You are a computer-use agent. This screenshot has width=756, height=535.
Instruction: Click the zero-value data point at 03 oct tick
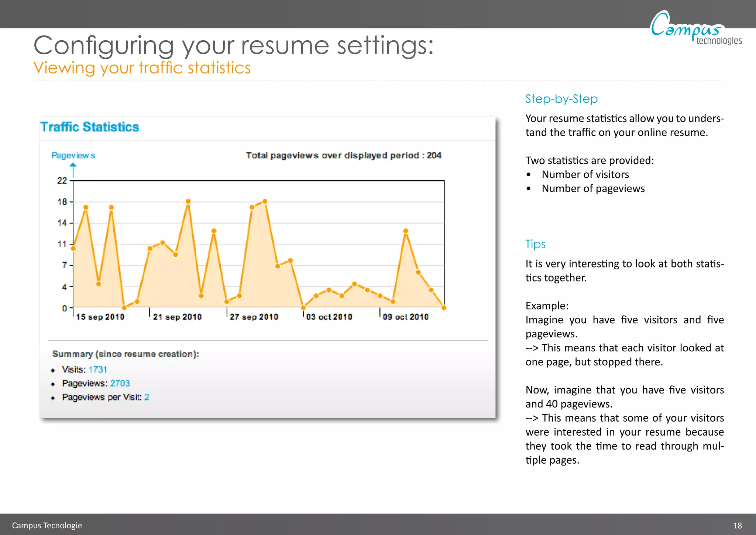[303, 307]
